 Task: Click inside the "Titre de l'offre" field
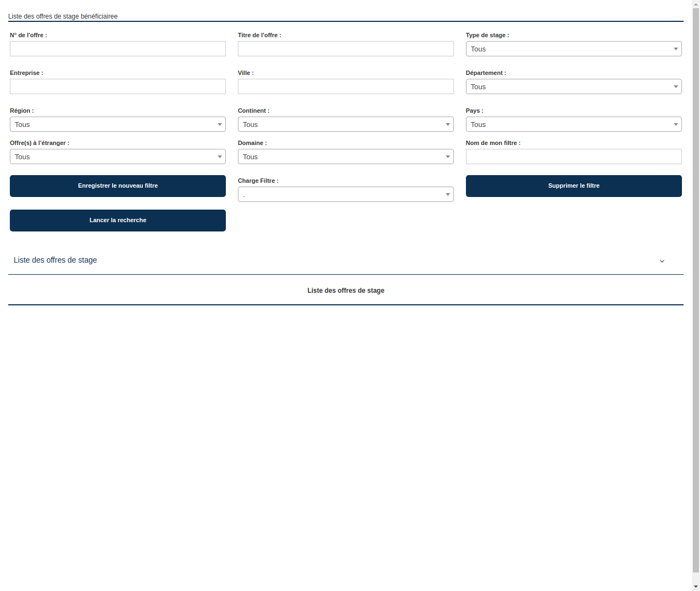346,49
